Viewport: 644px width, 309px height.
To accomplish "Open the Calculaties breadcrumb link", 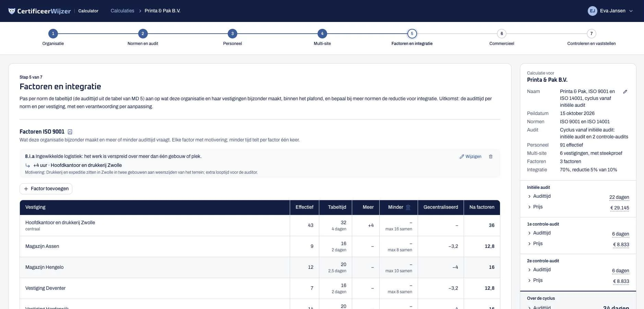I will [x=122, y=11].
